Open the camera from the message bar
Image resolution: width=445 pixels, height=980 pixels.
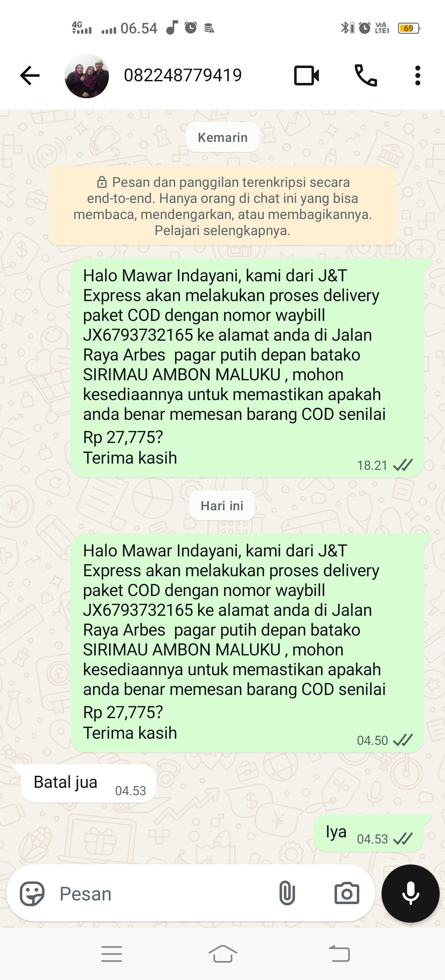pyautogui.click(x=347, y=893)
